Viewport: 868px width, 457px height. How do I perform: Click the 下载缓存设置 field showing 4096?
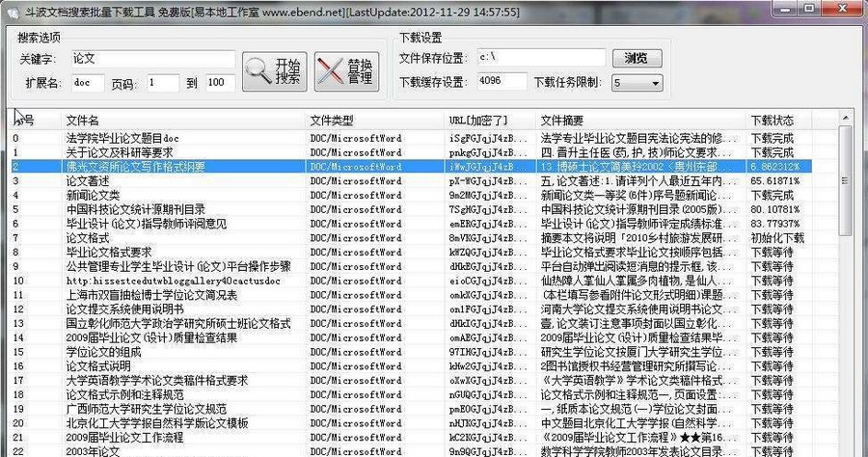point(502,81)
